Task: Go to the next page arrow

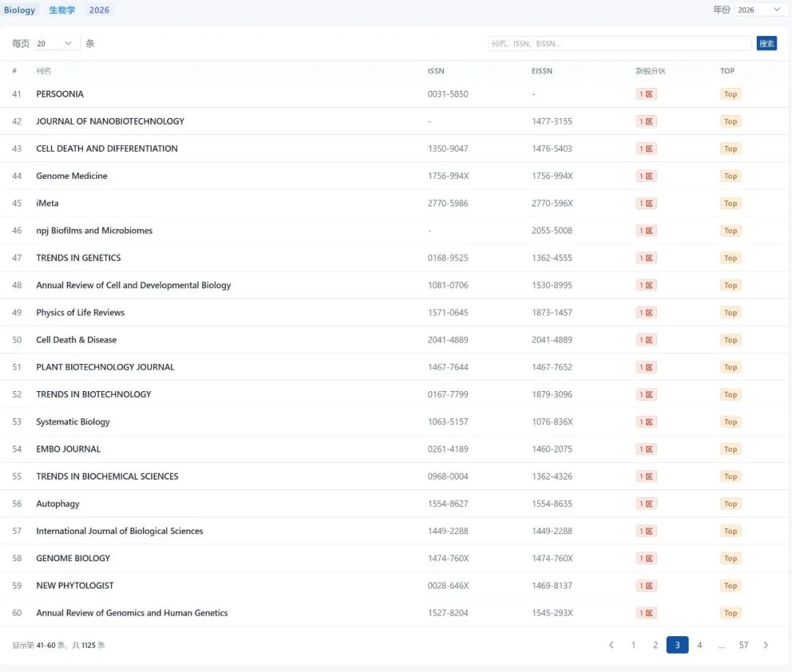Action: tap(766, 645)
